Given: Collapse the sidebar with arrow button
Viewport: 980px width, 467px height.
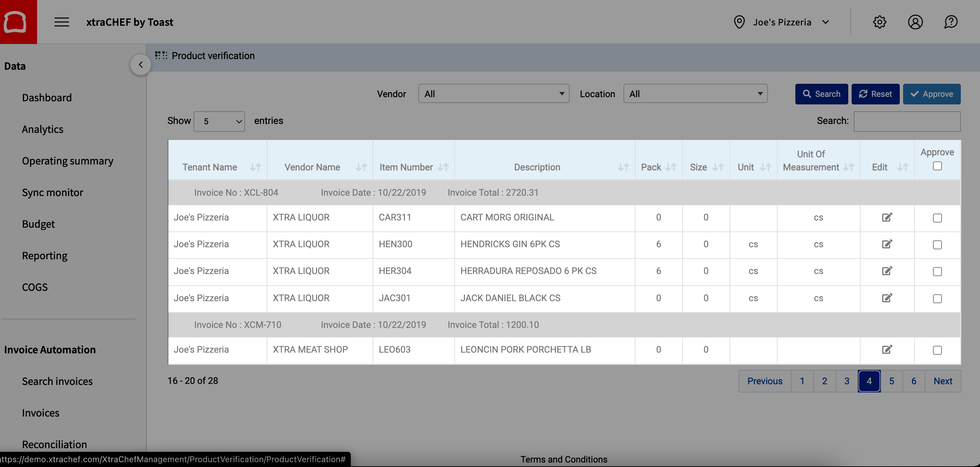Looking at the screenshot, I should tap(140, 65).
